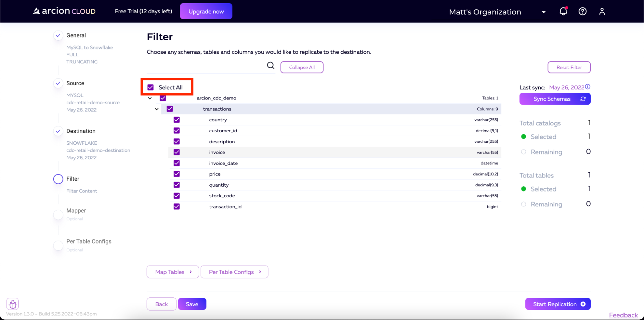The height and width of the screenshot is (320, 644).
Task: Open the user profile icon
Action: coord(602,11)
